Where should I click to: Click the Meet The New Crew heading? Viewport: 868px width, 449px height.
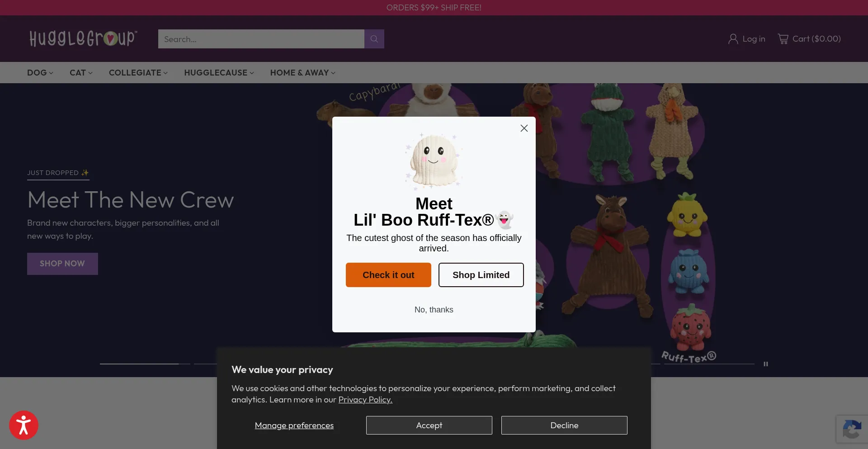pos(131,200)
